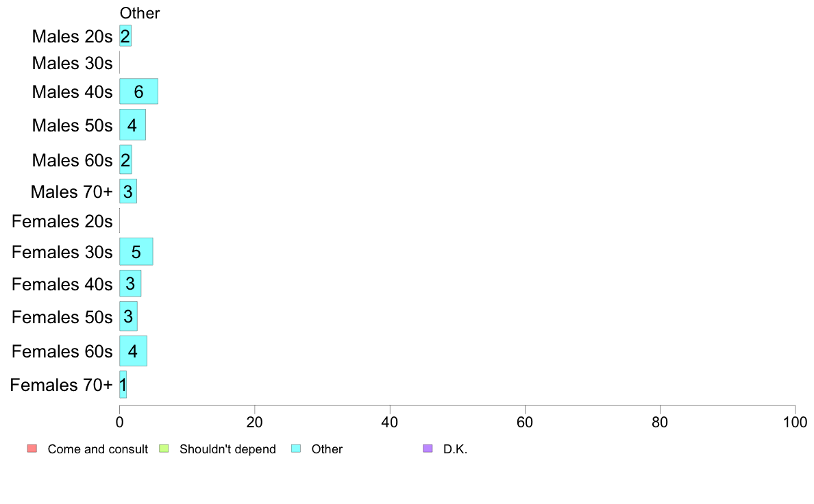
Task: Click the green Shouldn't depend legend swatch
Action: [x=164, y=449]
